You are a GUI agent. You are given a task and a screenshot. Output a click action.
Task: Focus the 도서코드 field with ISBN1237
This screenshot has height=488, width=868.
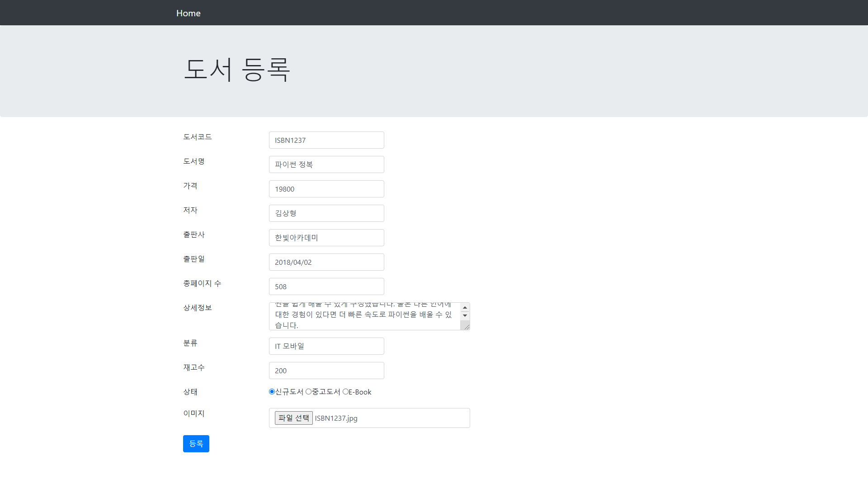click(326, 140)
